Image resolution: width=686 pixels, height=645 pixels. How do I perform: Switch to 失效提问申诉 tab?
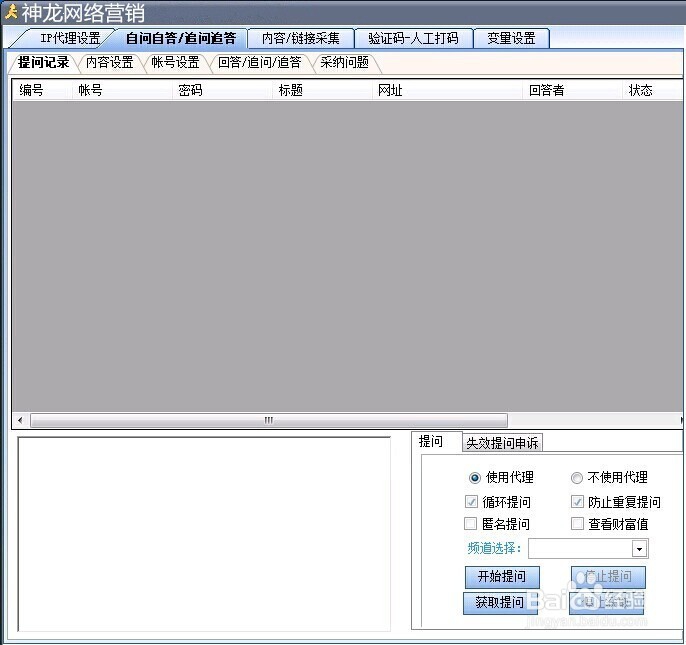(x=502, y=443)
